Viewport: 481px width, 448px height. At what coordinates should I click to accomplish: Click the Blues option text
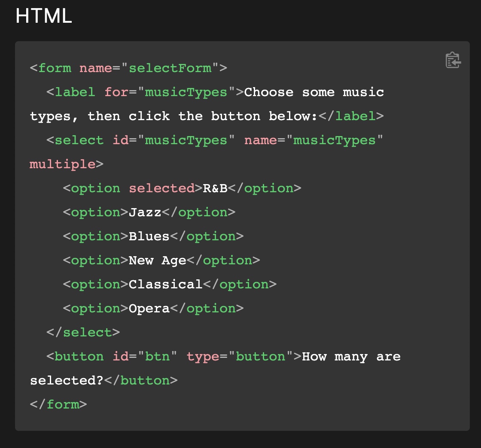pyautogui.click(x=149, y=236)
